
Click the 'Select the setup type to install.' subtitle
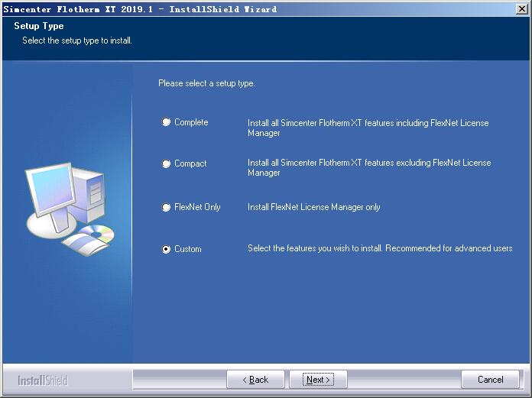(x=77, y=40)
